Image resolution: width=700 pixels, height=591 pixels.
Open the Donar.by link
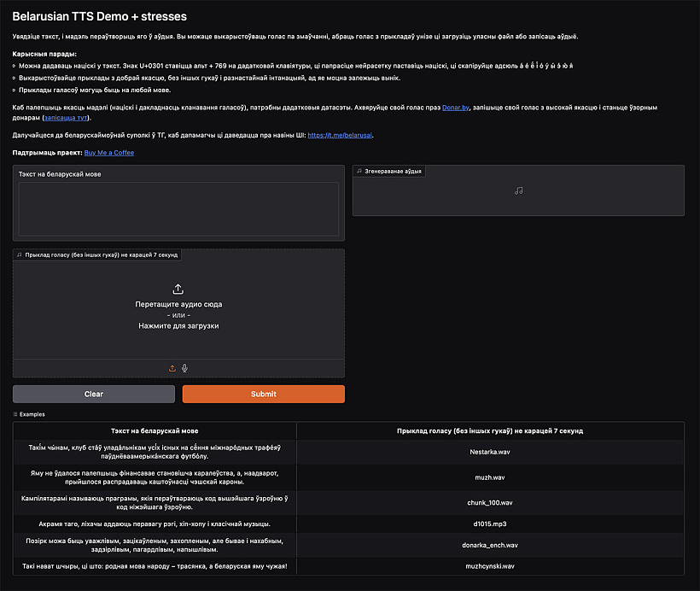coord(457,107)
